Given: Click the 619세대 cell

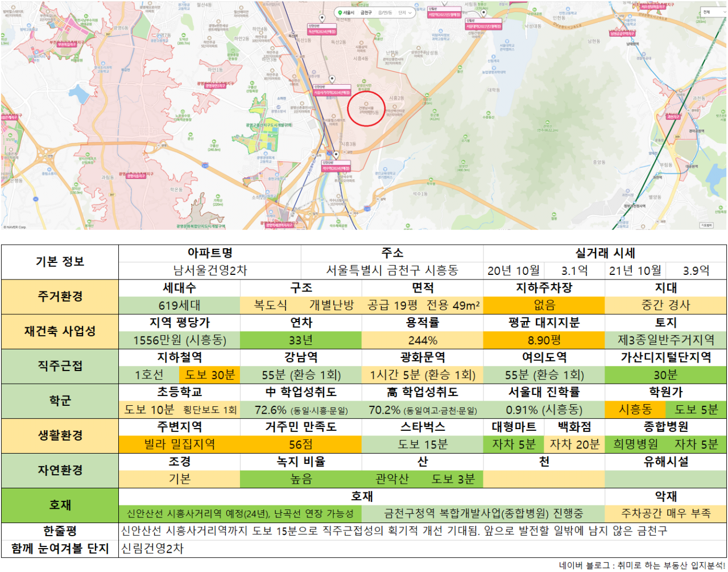Looking at the screenshot, I should coord(179,305).
